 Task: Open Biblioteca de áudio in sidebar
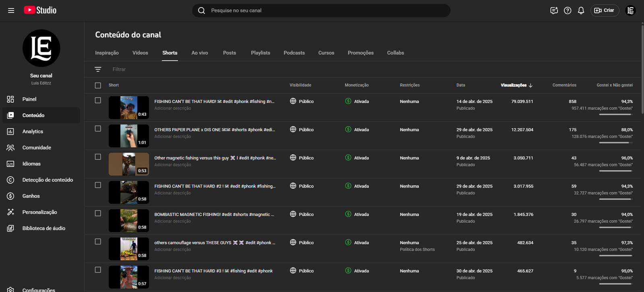[x=43, y=228]
